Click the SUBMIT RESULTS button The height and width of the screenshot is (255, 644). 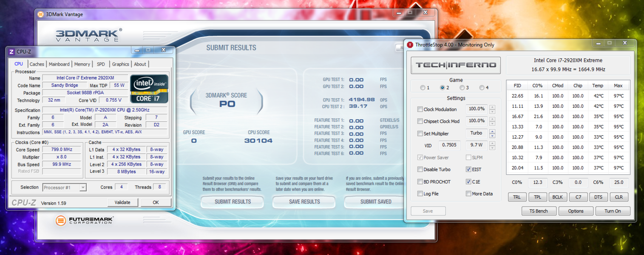pos(233,201)
